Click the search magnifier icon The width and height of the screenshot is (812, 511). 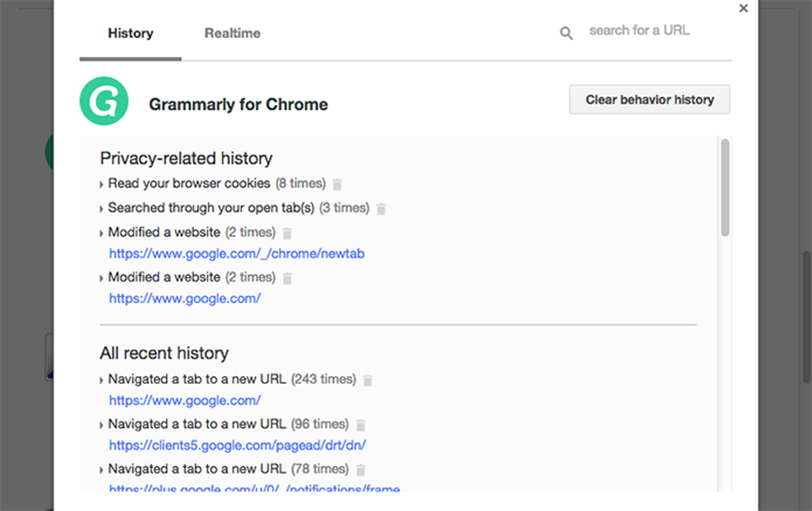pos(566,33)
